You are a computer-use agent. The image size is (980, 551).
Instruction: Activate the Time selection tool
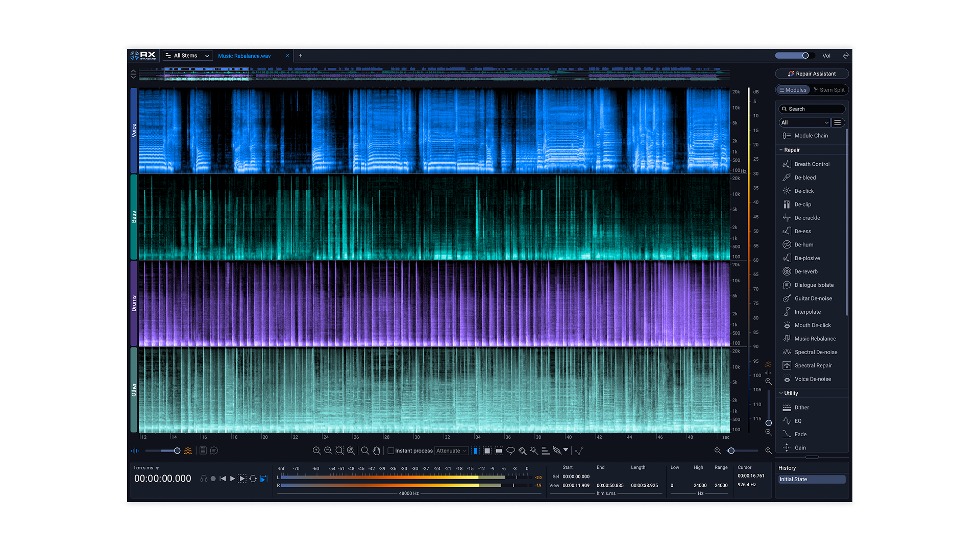475,451
